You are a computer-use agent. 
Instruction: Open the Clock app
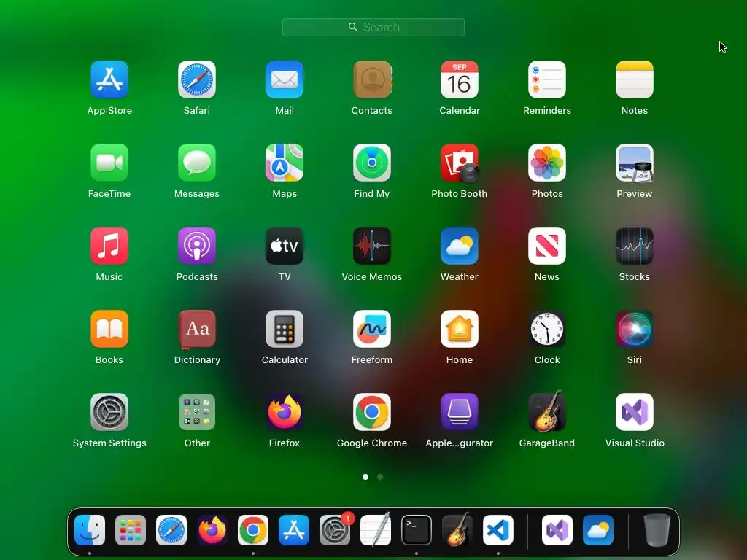coord(547,329)
